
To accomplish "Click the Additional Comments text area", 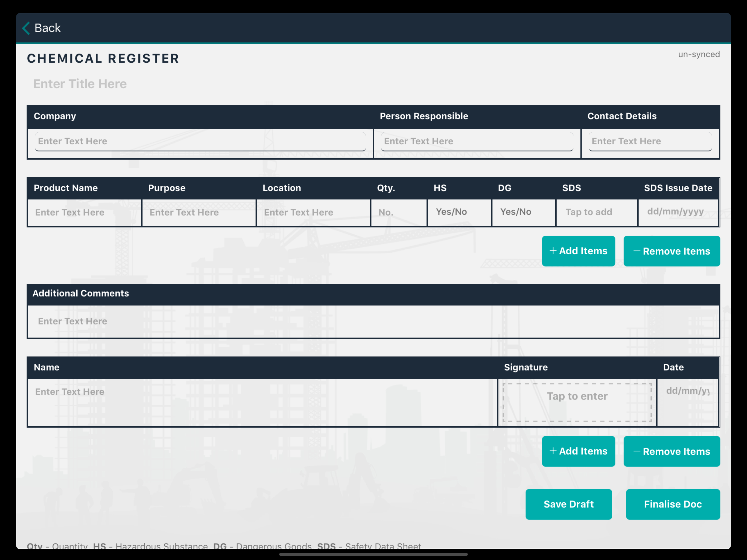I will pyautogui.click(x=373, y=322).
